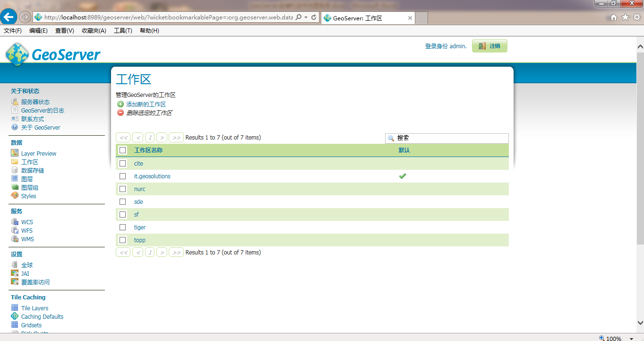This screenshot has width=644, height=341.
Task: Open browser favorites star icon
Action: (x=625, y=17)
